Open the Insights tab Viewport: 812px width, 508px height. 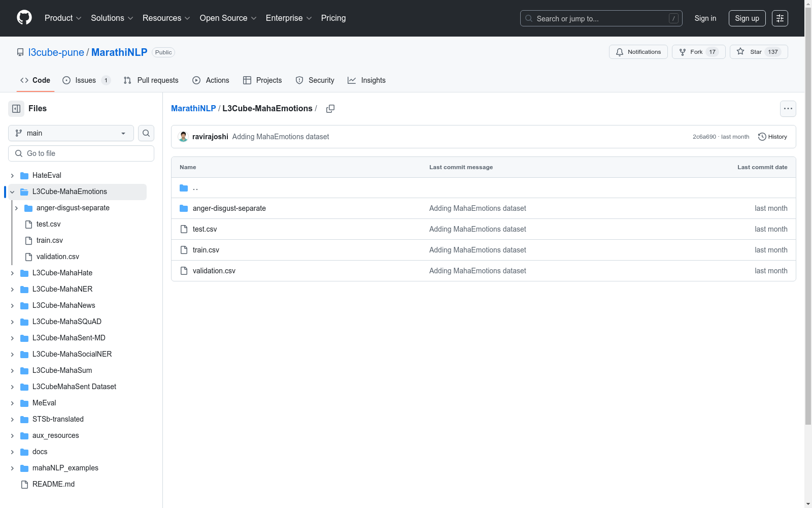point(366,80)
